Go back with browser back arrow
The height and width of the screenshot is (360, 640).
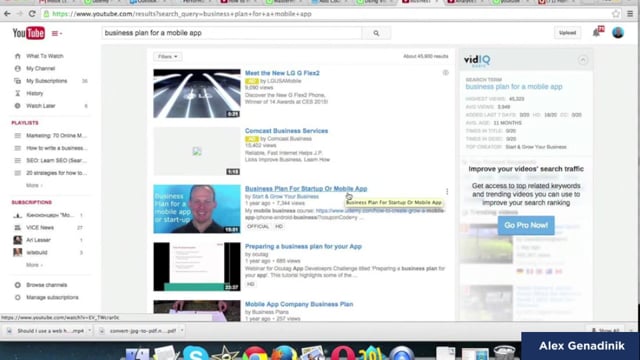coord(7,14)
